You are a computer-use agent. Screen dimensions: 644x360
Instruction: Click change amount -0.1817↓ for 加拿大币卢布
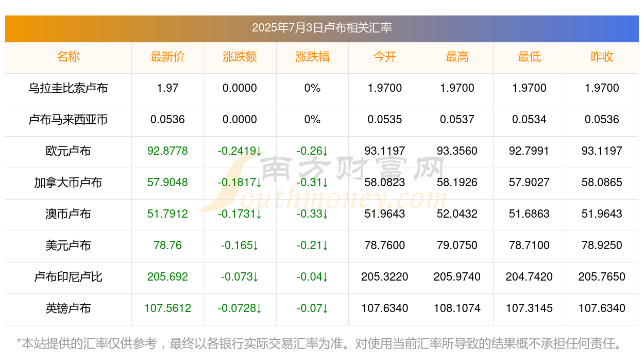tap(240, 183)
